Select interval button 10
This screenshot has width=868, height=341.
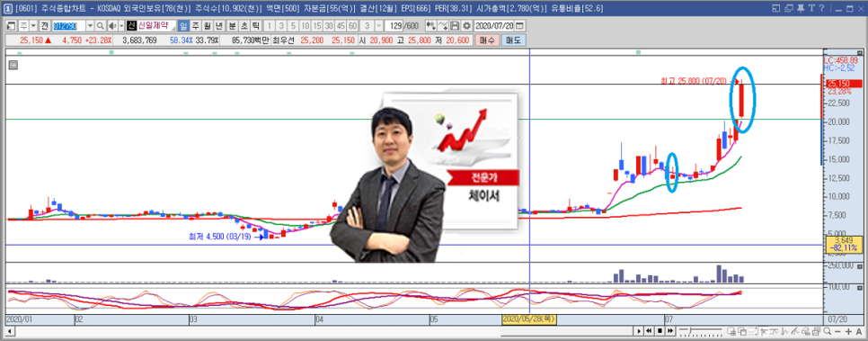pyautogui.click(x=305, y=26)
